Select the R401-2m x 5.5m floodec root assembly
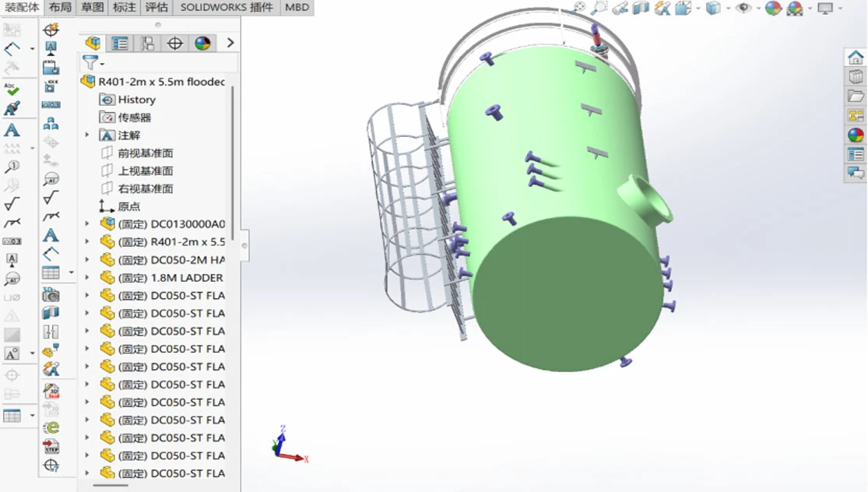Screen dimensions: 868x492 153,82
